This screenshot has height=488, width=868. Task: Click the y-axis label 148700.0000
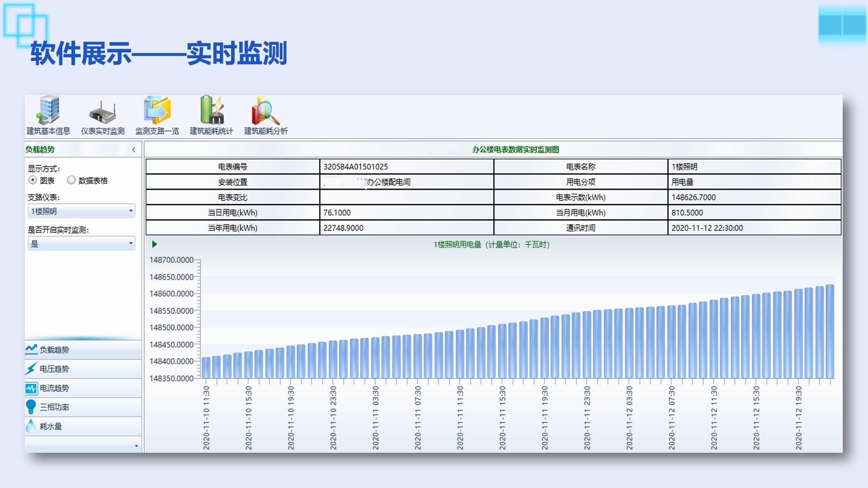(171, 260)
